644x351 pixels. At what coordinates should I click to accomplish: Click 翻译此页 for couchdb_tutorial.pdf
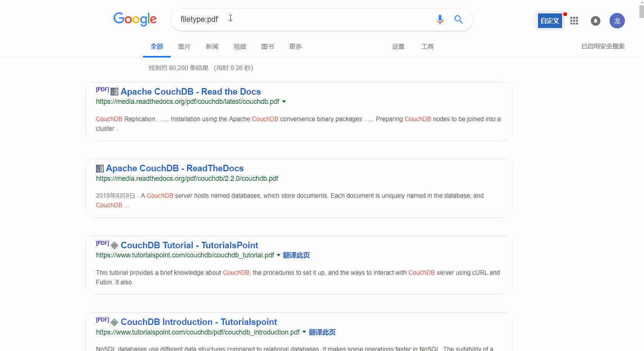click(x=296, y=255)
